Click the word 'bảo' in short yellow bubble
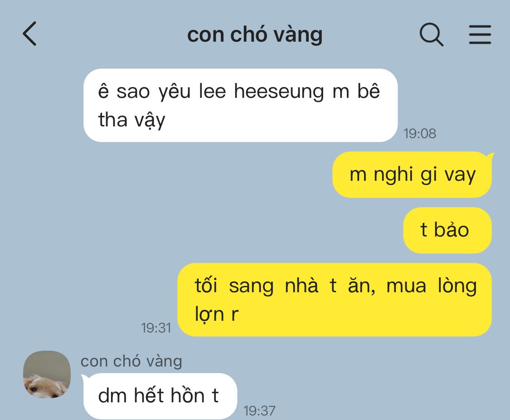This screenshot has height=420, width=510. pyautogui.click(x=452, y=230)
